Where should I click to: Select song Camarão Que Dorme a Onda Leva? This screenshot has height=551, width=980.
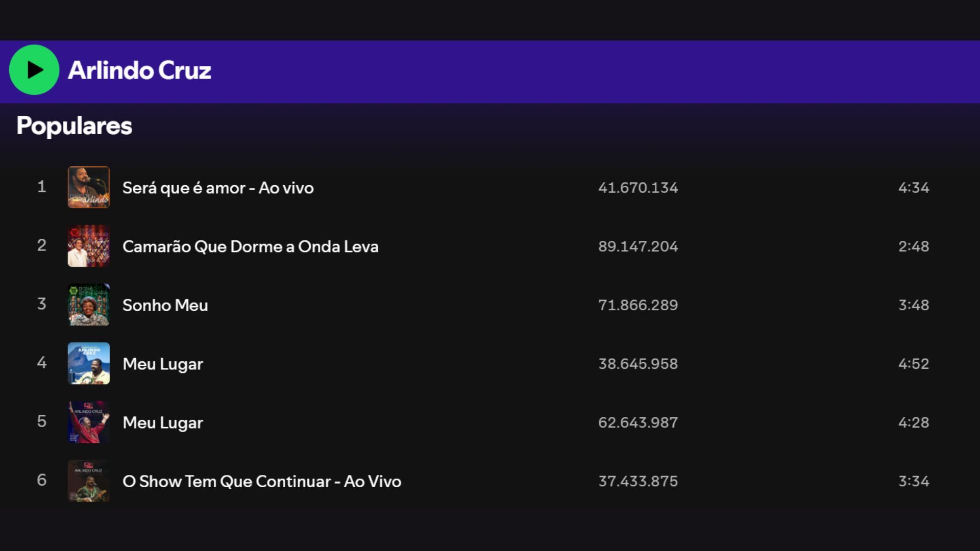coord(251,246)
